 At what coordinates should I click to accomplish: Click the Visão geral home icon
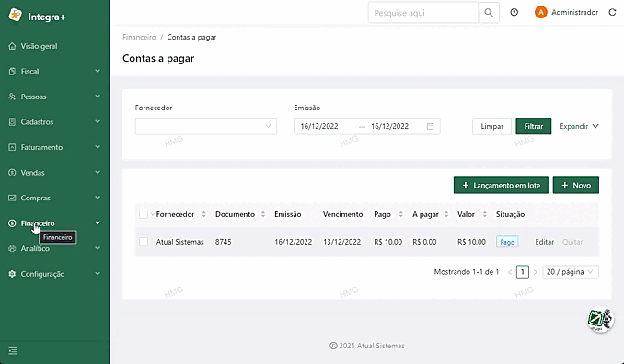12,46
